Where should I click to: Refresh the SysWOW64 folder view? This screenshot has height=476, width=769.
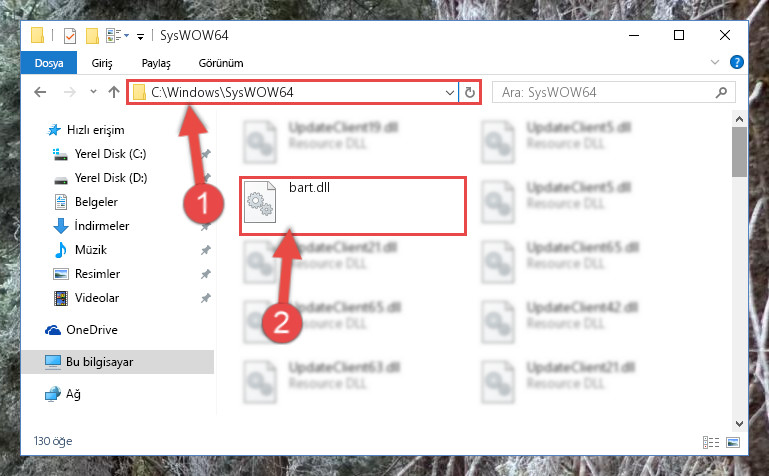pos(470,92)
